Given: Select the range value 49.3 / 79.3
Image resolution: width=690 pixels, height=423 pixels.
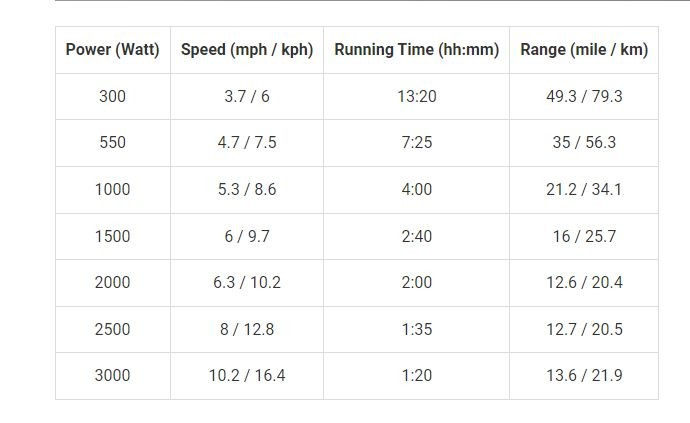Looking at the screenshot, I should coord(584,96).
